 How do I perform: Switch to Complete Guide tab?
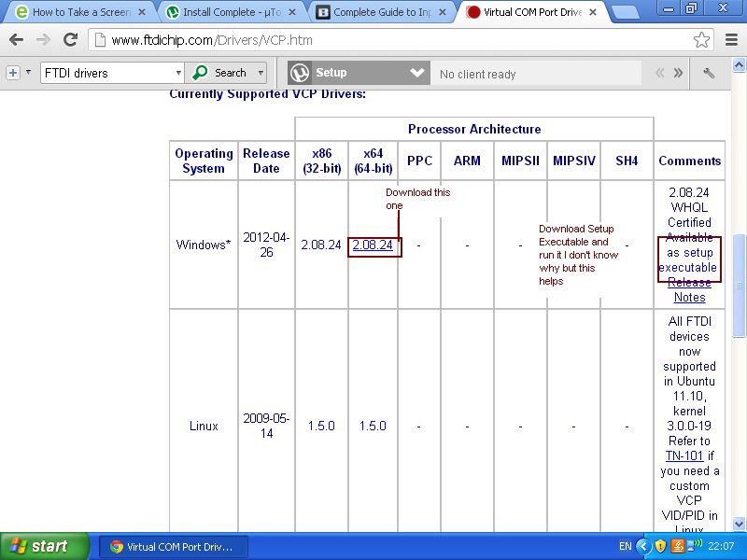pos(381,12)
